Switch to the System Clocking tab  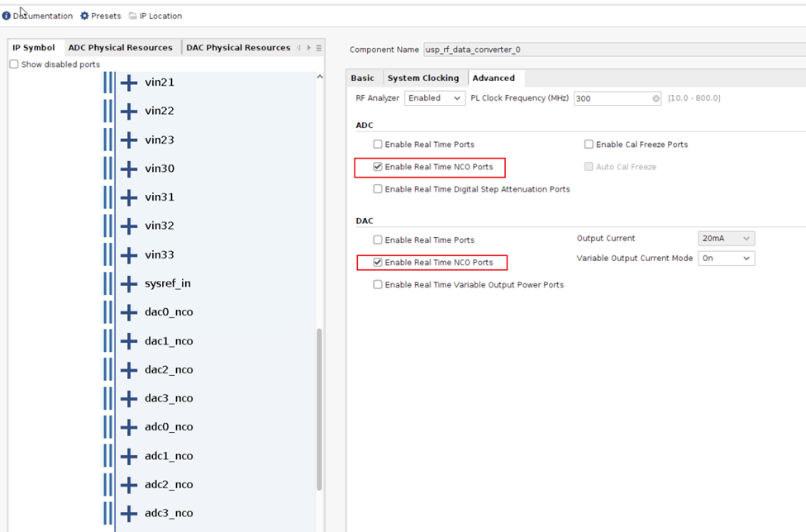424,78
